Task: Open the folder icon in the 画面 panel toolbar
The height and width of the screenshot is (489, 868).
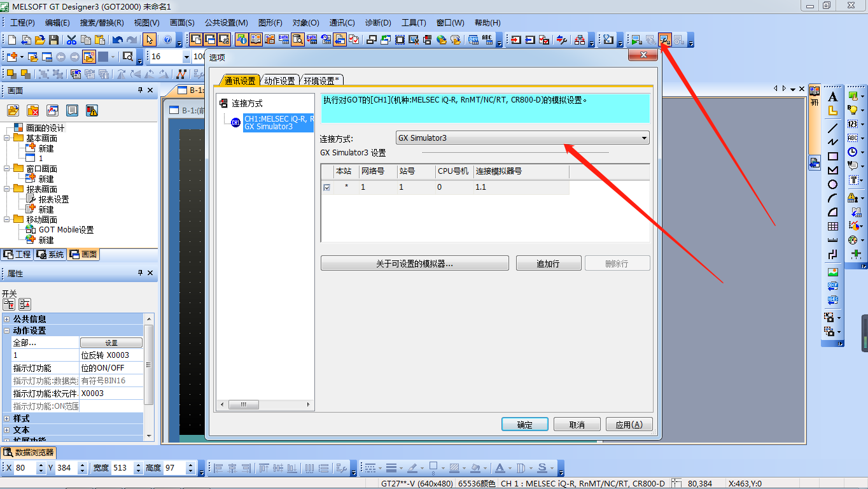Action: click(x=13, y=110)
